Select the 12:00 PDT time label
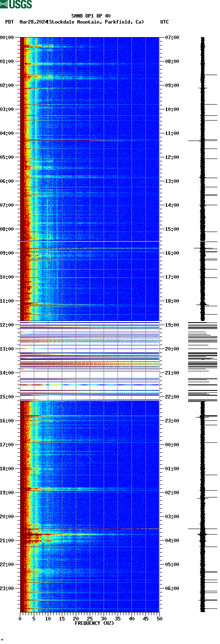The height and width of the screenshot is (644, 220). 7,325
